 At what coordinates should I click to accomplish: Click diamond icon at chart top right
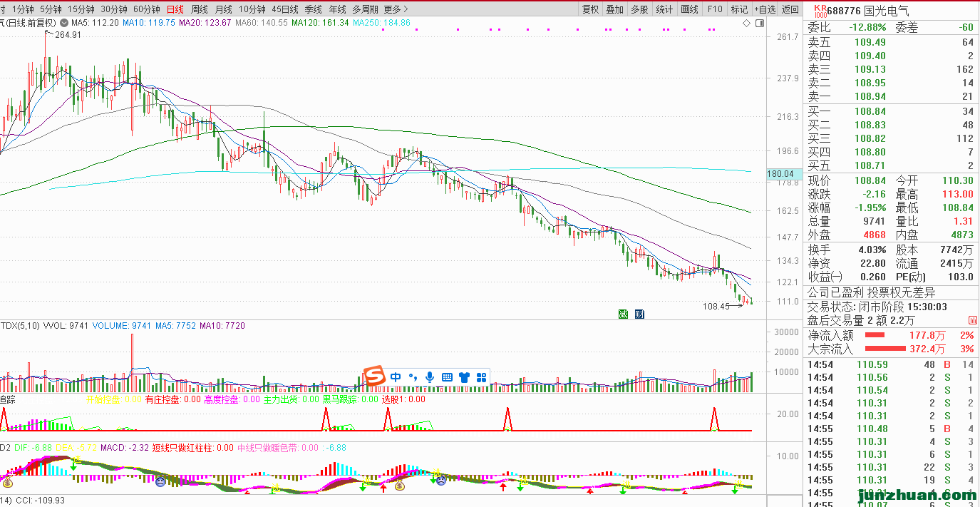(x=746, y=23)
